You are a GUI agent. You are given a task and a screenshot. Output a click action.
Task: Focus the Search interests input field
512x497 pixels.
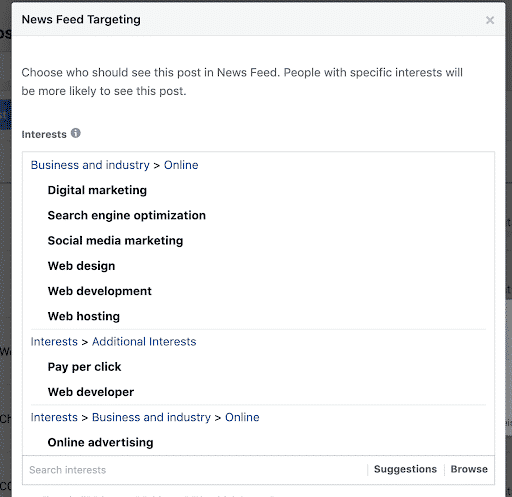(x=195, y=470)
